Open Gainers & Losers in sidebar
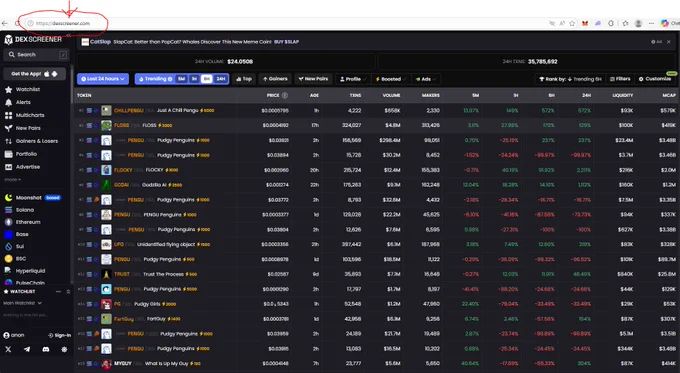Image resolution: width=680 pixels, height=373 pixels. [31, 141]
